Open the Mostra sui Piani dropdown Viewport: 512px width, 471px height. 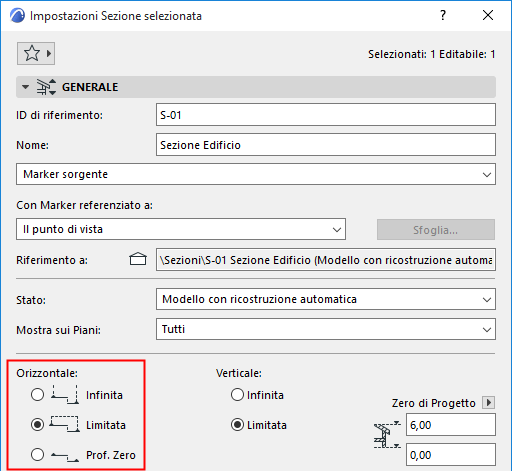point(326,329)
